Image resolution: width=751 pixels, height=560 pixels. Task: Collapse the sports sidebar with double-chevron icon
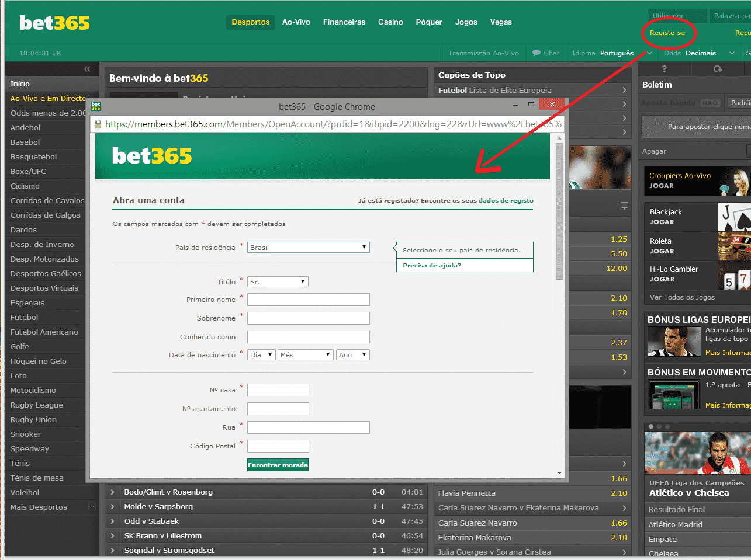[x=87, y=69]
